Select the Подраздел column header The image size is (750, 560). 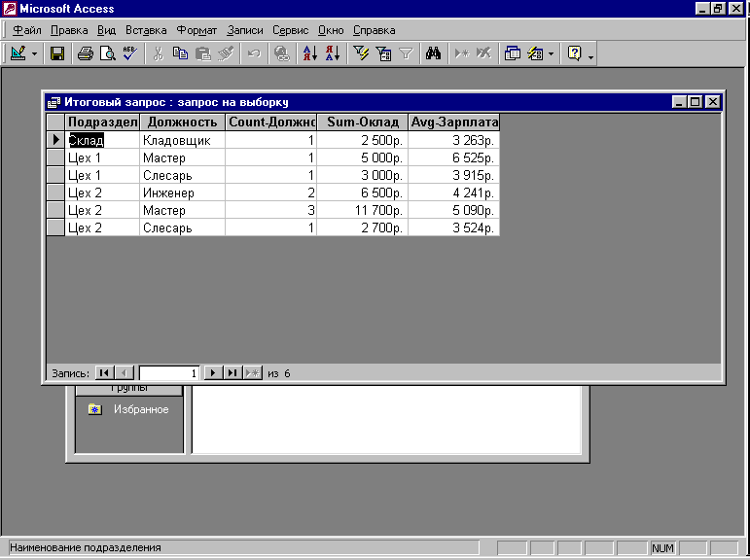102,122
